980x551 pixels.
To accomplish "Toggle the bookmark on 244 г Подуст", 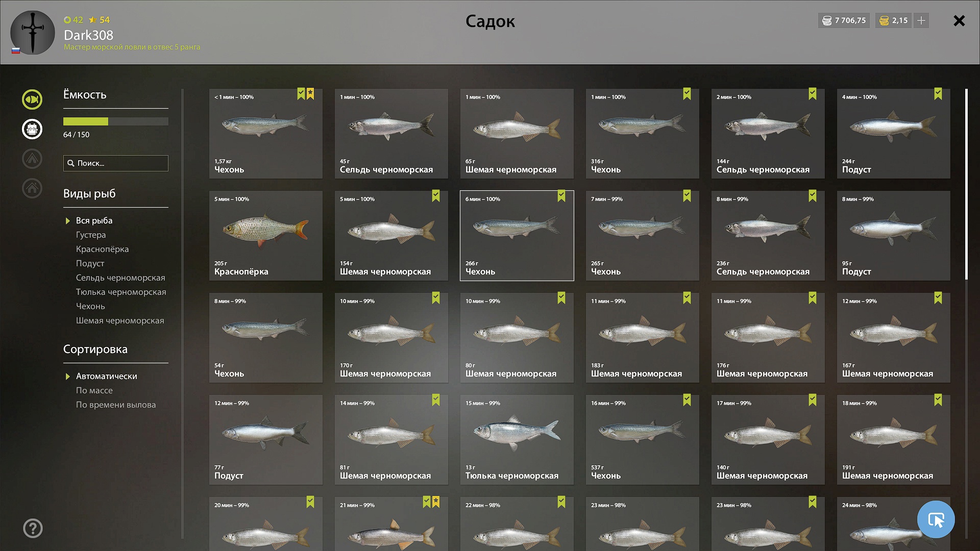I will (938, 94).
